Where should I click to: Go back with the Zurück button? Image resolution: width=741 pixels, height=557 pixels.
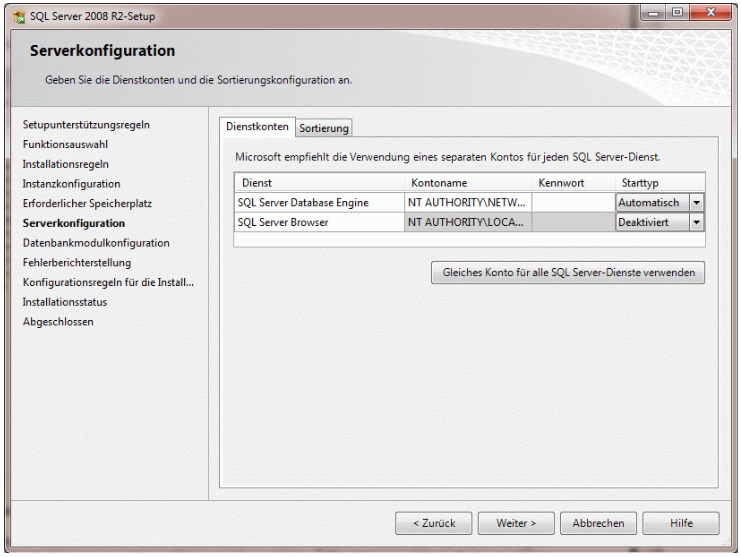434,523
